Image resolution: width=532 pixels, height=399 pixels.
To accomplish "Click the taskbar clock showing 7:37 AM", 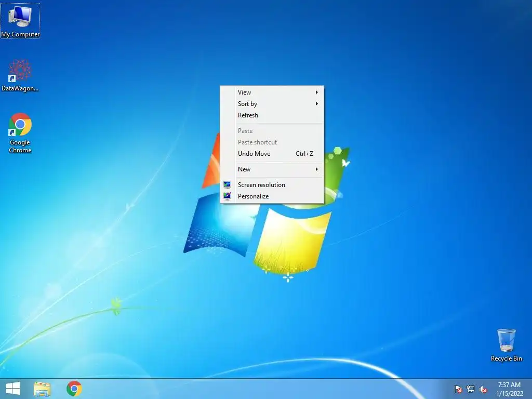I will coord(509,385).
